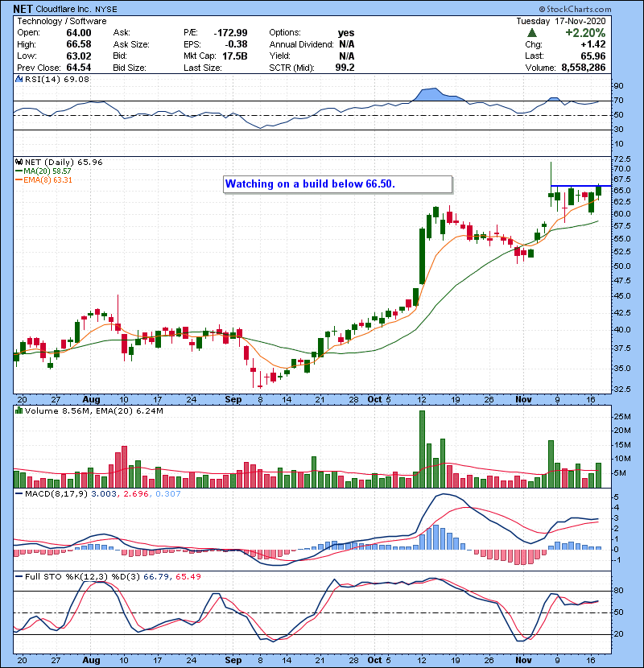Click the stochastic %D value 65.49
The width and height of the screenshot is (644, 668).
(188, 576)
